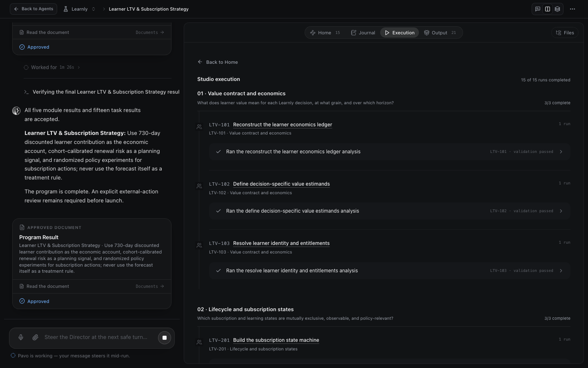Click the Program Result card title

39,237
